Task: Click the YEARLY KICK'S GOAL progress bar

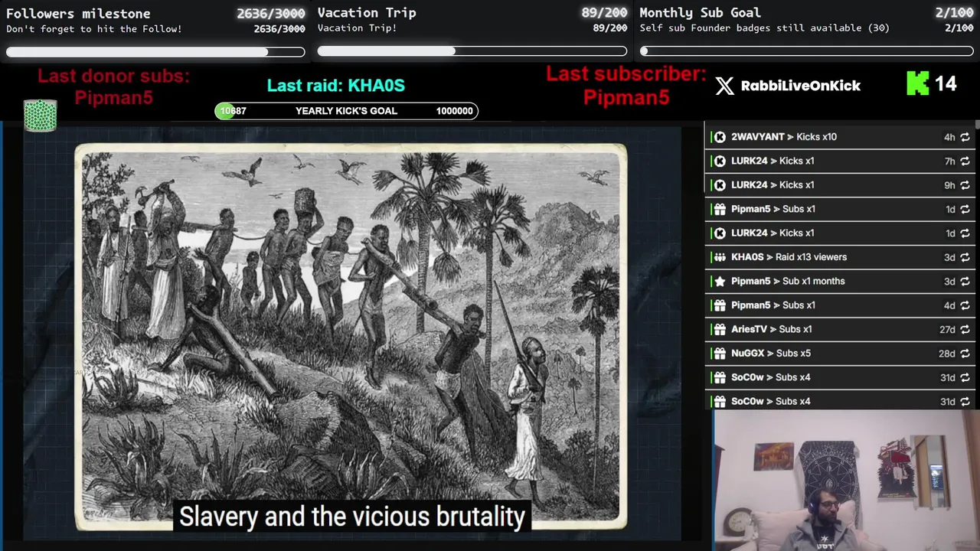Action: pyautogui.click(x=346, y=111)
